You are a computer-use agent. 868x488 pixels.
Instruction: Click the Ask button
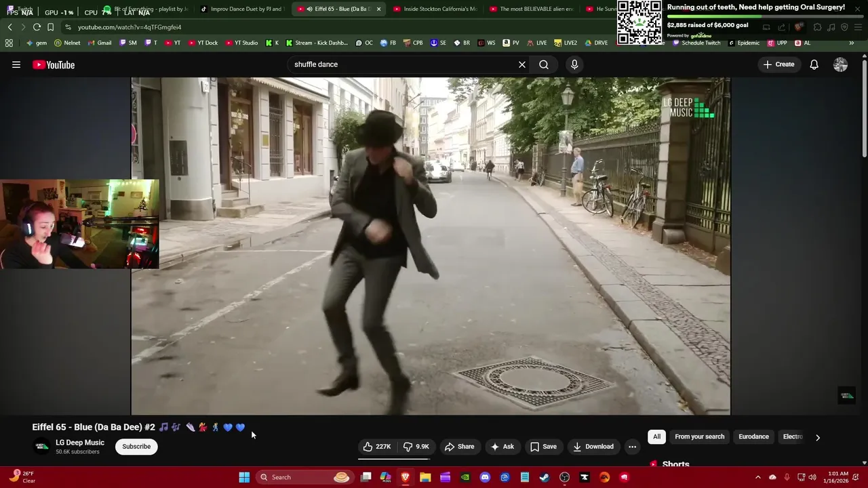coord(502,447)
